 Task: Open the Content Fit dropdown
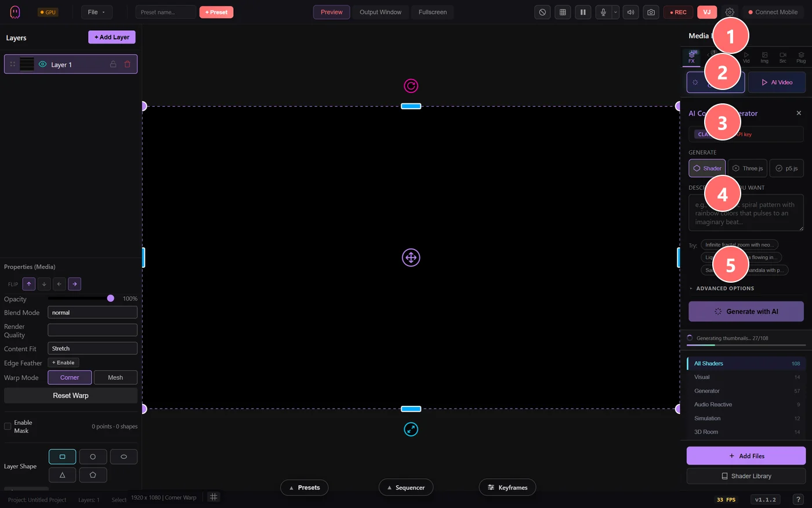pos(92,348)
